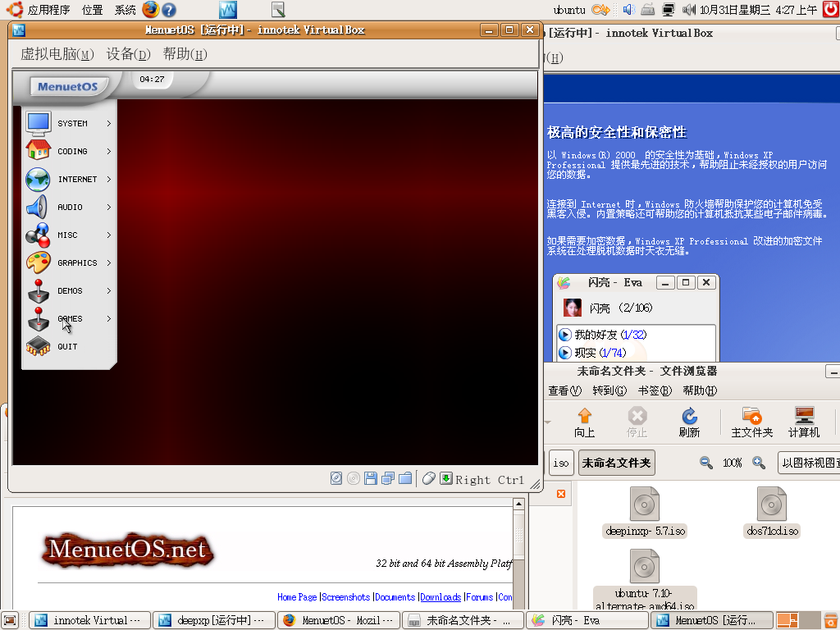Click the user avatar in Eva window
This screenshot has width=840, height=630.
[x=572, y=308]
